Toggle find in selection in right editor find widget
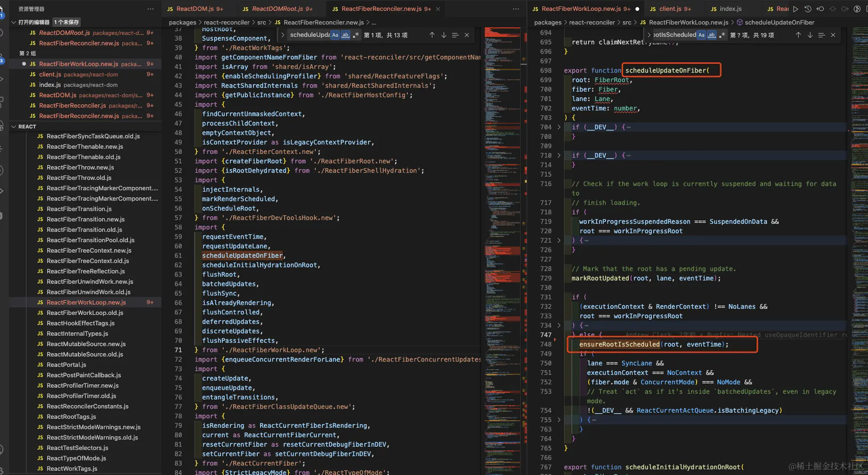 (821, 35)
